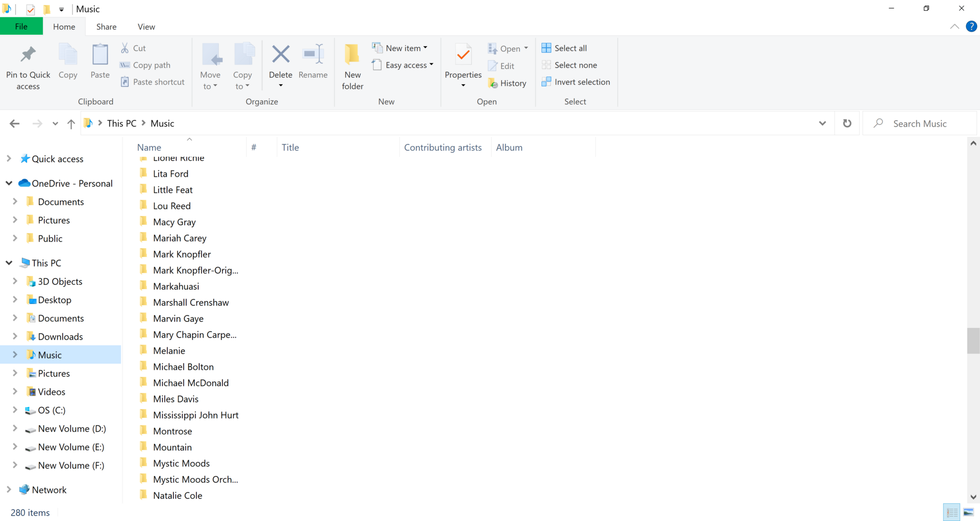Select New Volume (D:) in navigation pane
The image size is (980, 521).
[72, 429]
